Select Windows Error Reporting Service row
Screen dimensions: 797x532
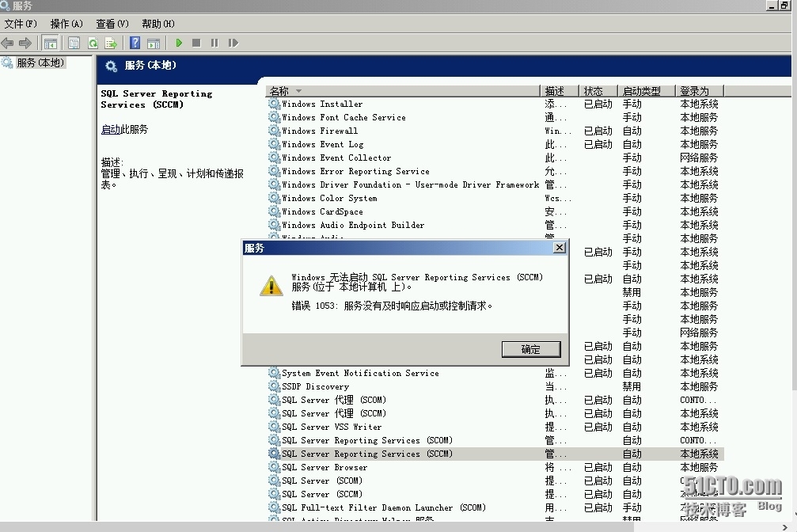[495, 172]
